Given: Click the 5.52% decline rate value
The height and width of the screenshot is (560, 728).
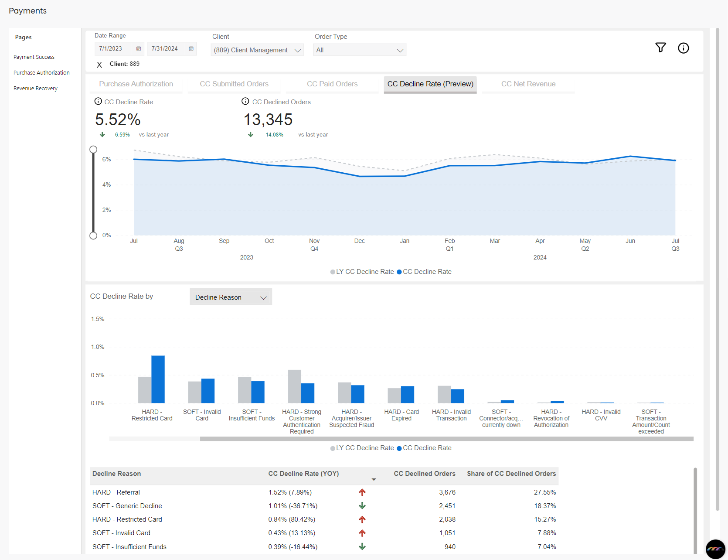Looking at the screenshot, I should 118,120.
